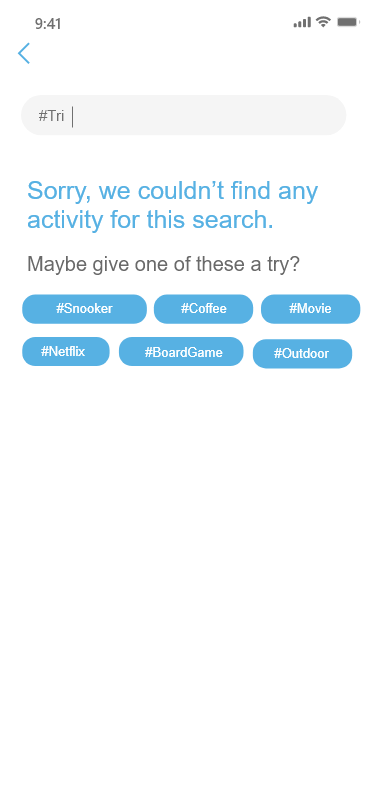This screenshot has width=375, height=811.
Task: Choose the #Coffee suggestion tag
Action: pos(203,309)
